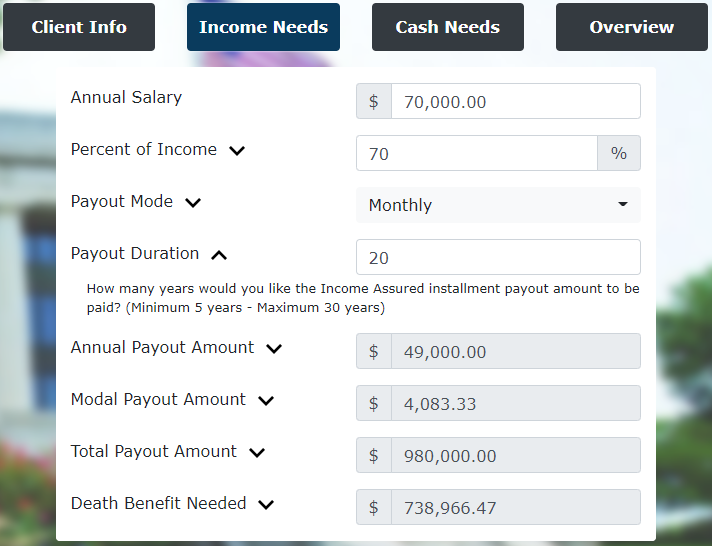
Task: Click the Percent of Income input field
Action: tap(477, 153)
